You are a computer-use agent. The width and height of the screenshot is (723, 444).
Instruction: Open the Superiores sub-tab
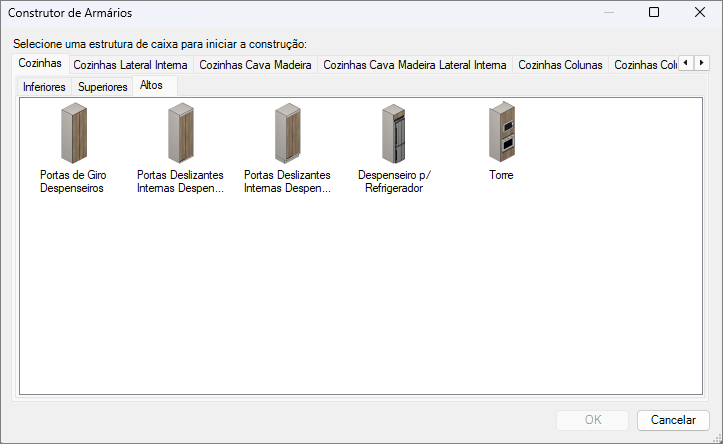102,87
